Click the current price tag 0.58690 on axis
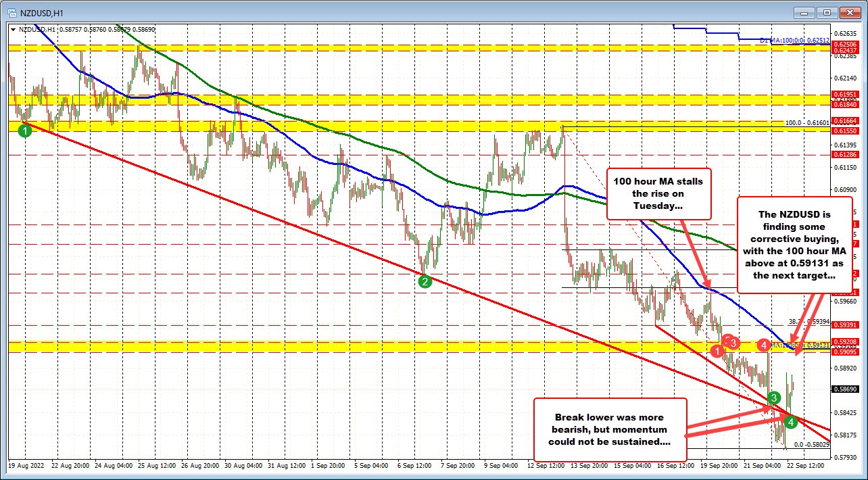The width and height of the screenshot is (868, 480). (846, 390)
